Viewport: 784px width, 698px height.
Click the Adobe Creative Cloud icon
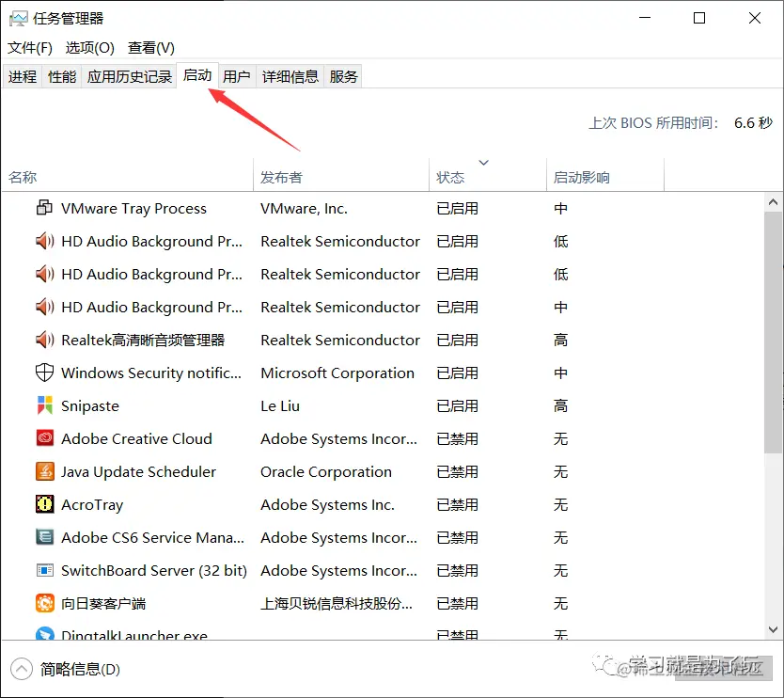44,438
